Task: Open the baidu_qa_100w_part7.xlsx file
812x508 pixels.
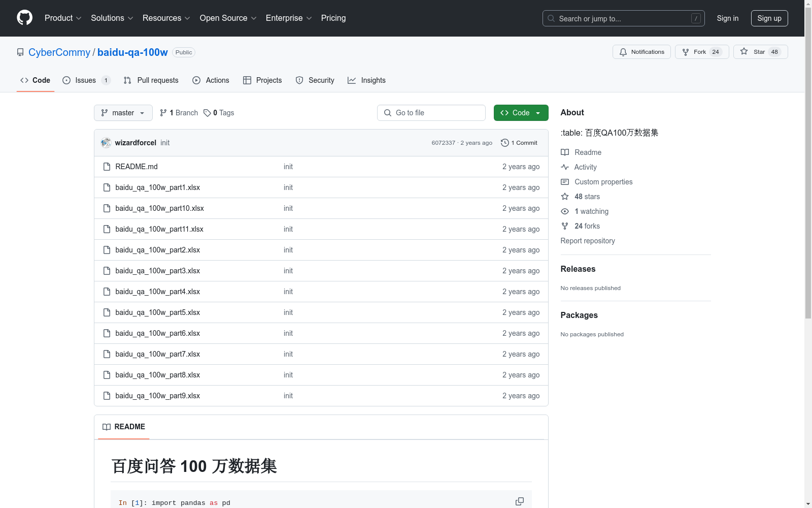Action: pos(157,354)
